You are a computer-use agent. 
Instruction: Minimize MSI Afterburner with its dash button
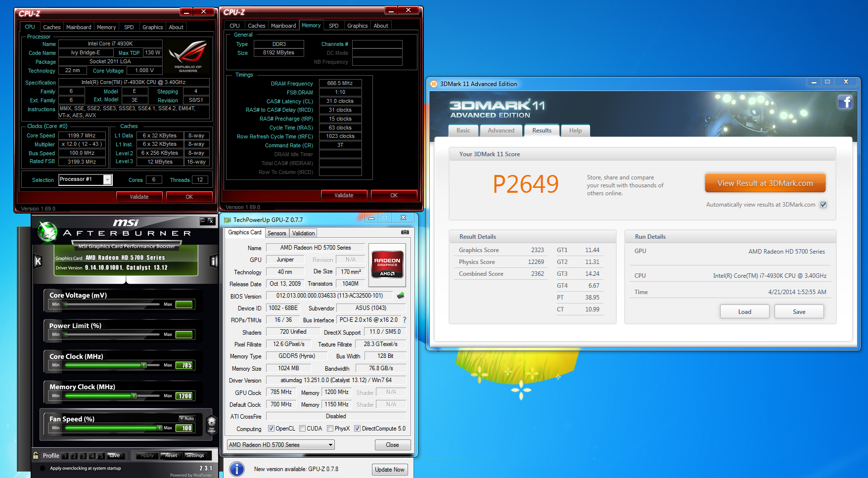203,221
